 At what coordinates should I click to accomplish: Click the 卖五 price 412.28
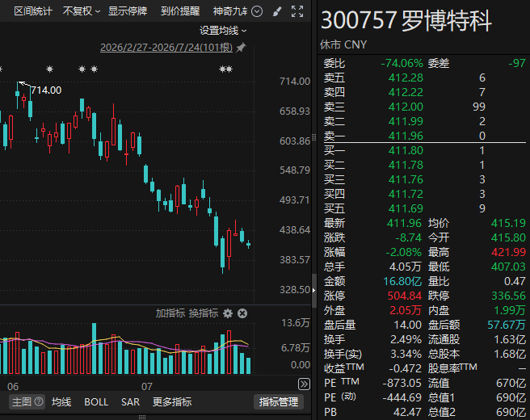click(x=406, y=78)
